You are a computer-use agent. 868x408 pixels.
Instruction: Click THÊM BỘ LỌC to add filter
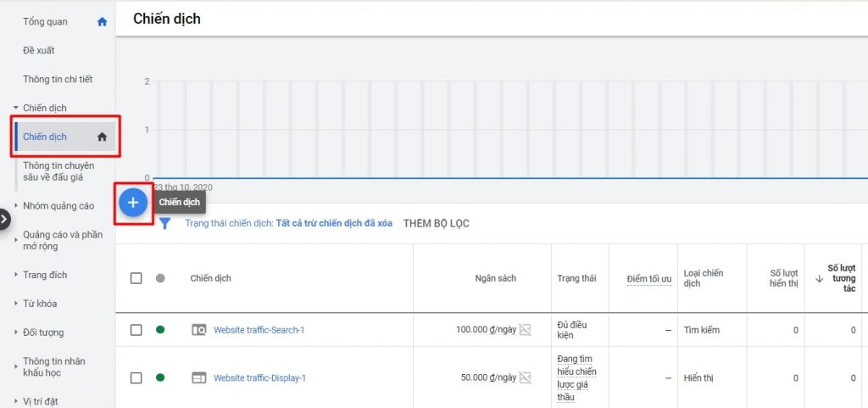436,224
